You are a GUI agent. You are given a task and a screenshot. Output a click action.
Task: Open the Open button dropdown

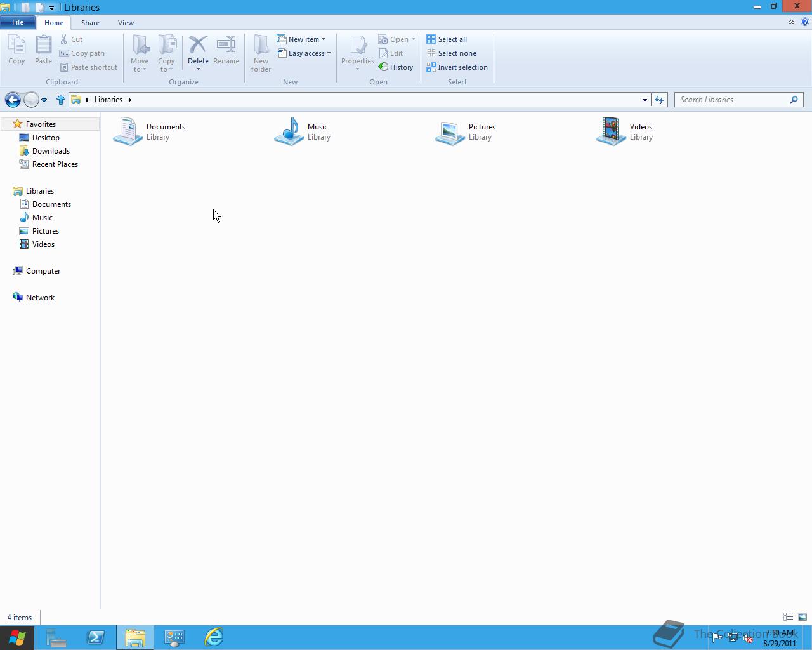pos(413,39)
